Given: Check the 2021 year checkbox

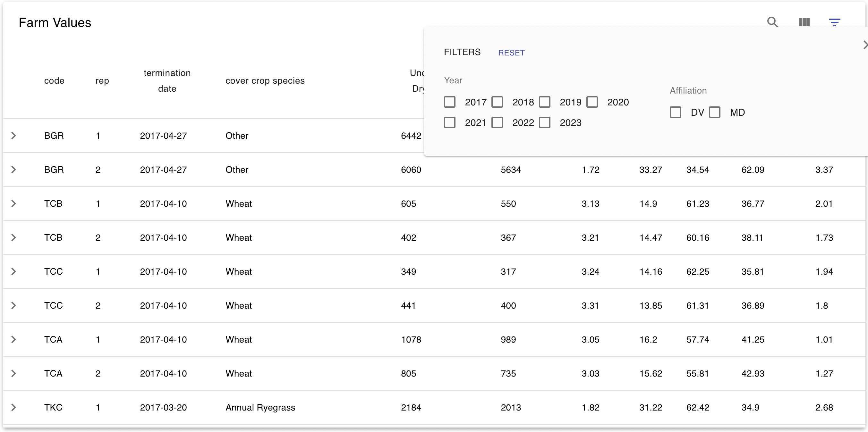Looking at the screenshot, I should pos(449,122).
